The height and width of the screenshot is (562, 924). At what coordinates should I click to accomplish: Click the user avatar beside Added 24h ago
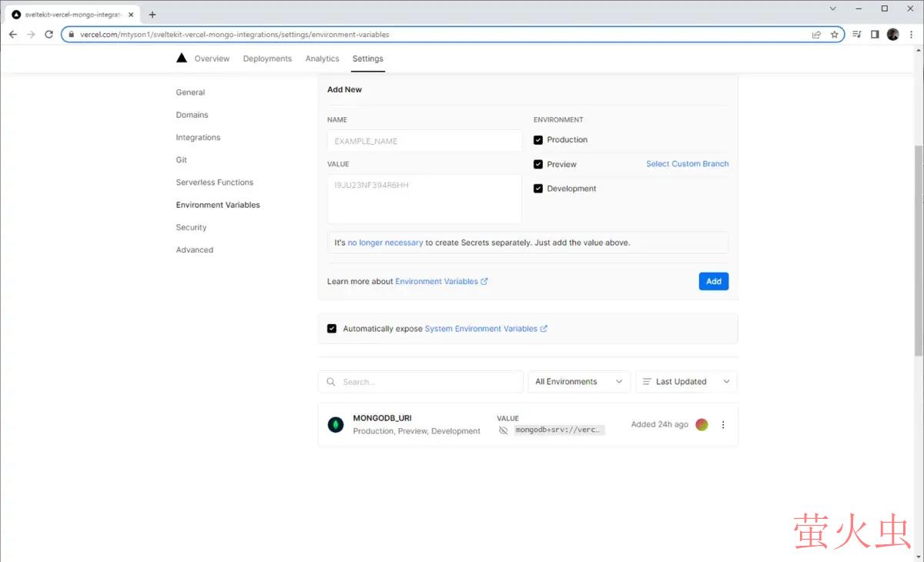701,424
